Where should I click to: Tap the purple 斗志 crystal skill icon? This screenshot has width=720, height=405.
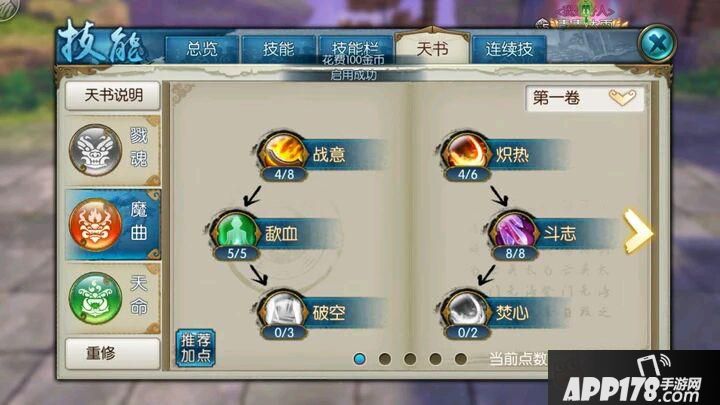(x=513, y=231)
